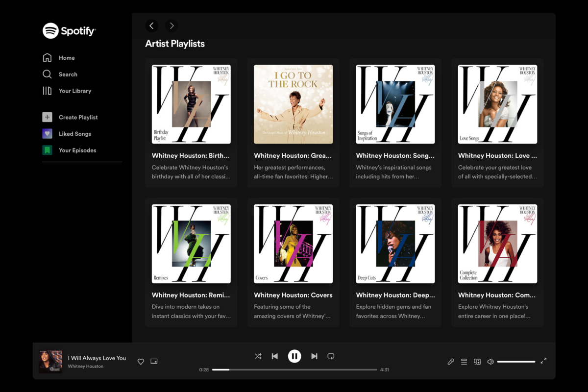Click 'Her greatest performances' description
Viewport: 588px width, 392px height.
pos(293,172)
